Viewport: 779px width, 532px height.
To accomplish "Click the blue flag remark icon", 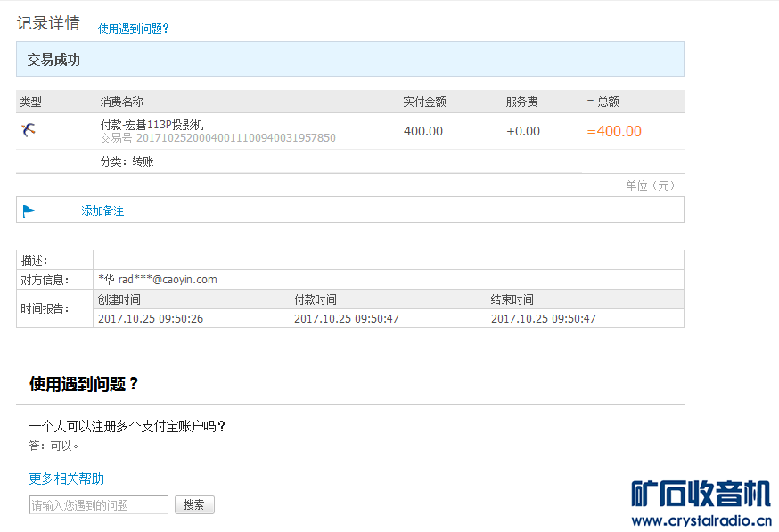I will click(x=29, y=211).
